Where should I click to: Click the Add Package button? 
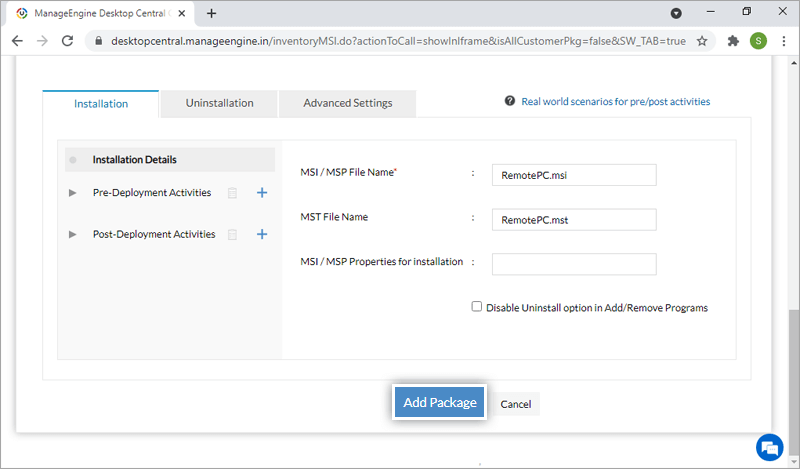point(440,402)
